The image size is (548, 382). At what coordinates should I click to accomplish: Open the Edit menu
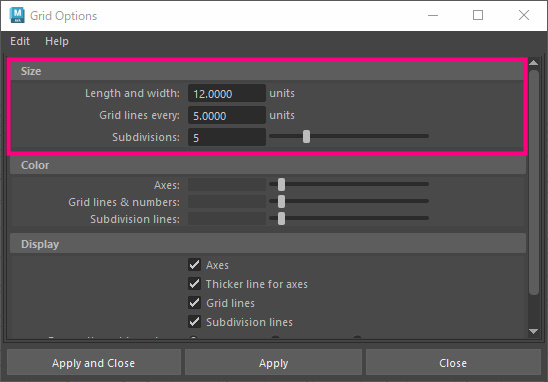coord(20,41)
